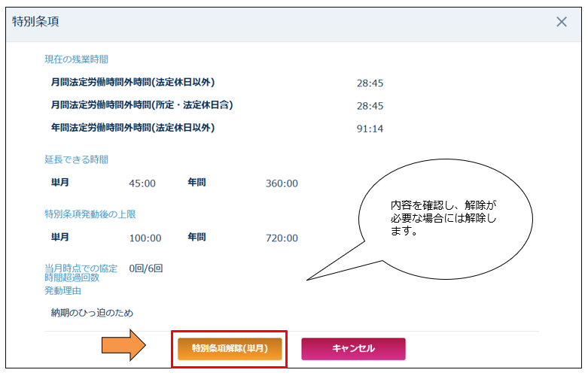Select the 360:00 annual extension value
The image size is (588, 376).
282,183
